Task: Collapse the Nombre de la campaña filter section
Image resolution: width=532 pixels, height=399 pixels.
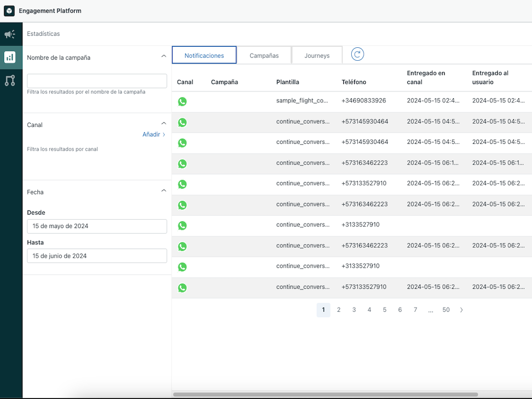Action: point(164,56)
